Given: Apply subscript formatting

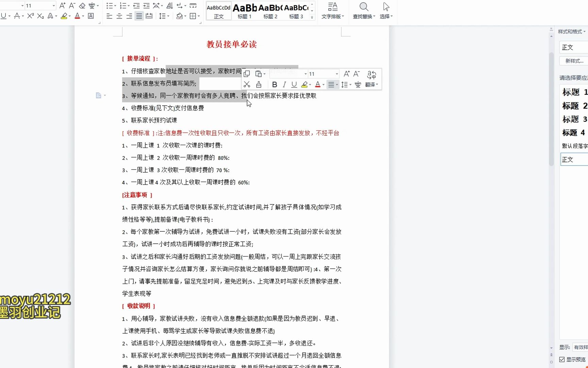Looking at the screenshot, I should coord(40,16).
